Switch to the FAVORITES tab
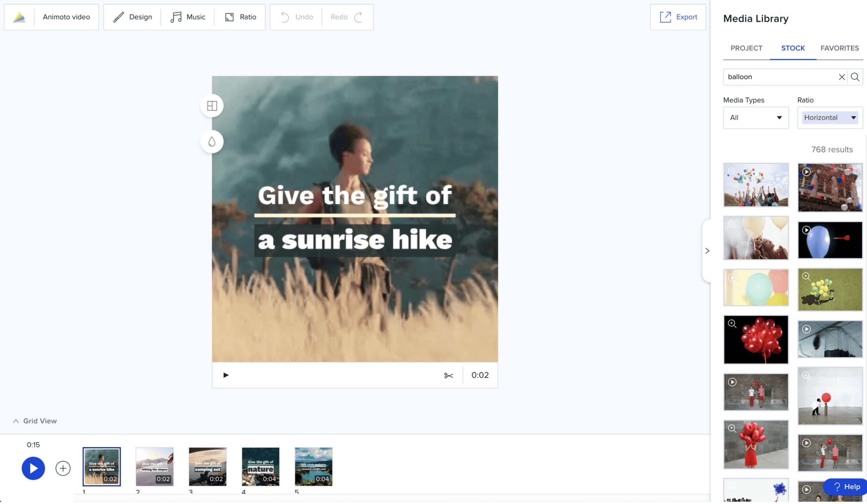Image resolution: width=867 pixels, height=504 pixels. [839, 48]
